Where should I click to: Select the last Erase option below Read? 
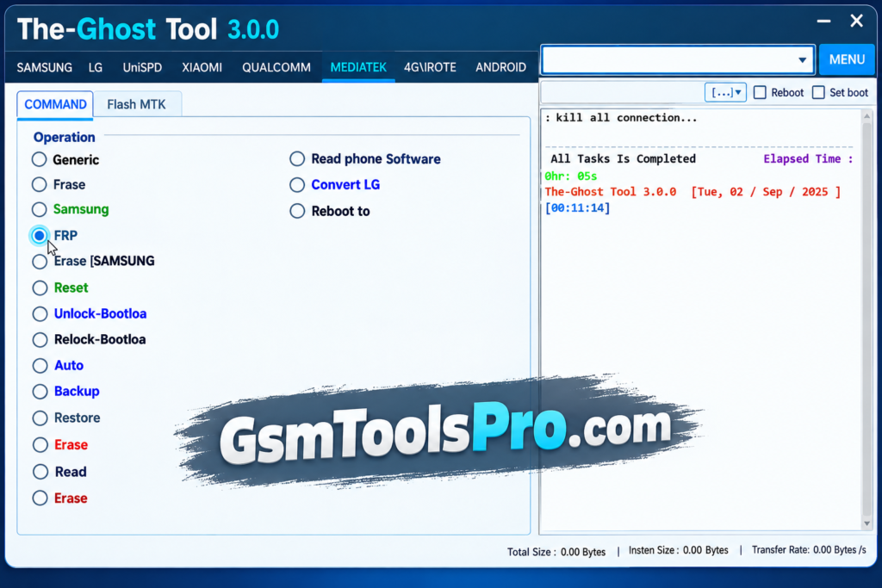click(40, 498)
